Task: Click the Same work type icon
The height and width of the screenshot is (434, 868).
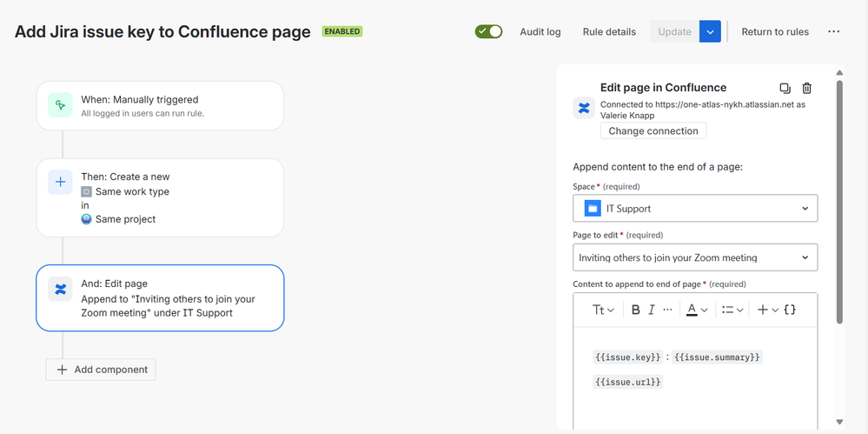Action: pos(86,192)
